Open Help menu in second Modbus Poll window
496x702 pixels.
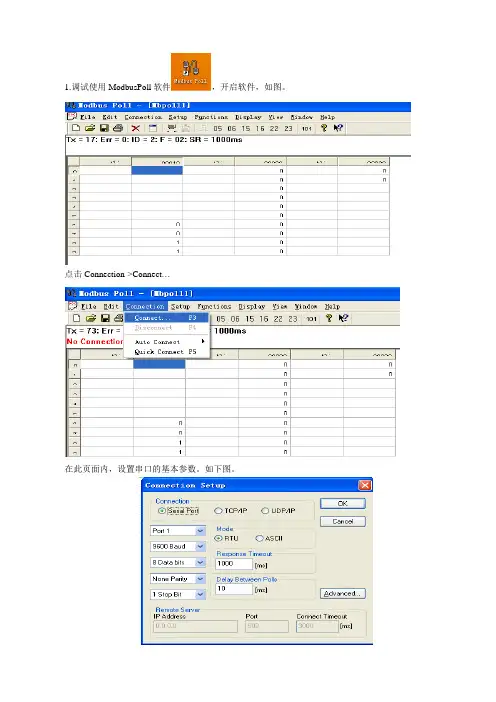(332, 307)
